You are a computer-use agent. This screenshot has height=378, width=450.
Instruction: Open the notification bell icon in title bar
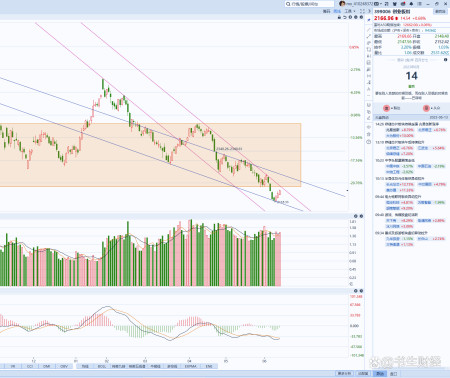coord(411,4)
